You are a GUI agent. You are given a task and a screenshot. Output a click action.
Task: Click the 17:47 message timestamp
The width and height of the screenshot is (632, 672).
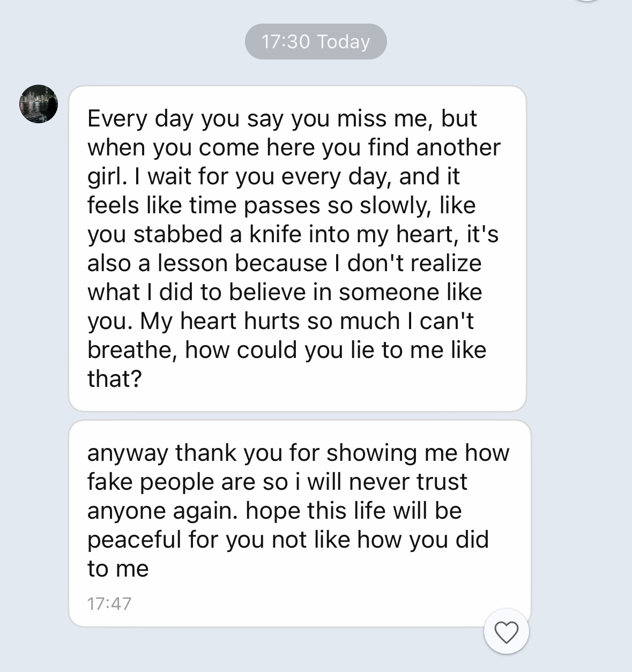click(109, 603)
